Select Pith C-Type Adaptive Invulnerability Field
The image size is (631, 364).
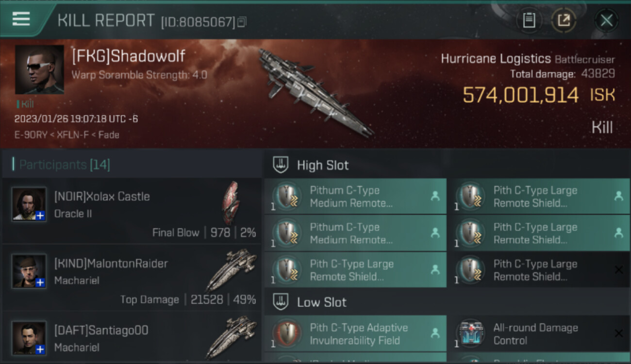[x=355, y=334]
